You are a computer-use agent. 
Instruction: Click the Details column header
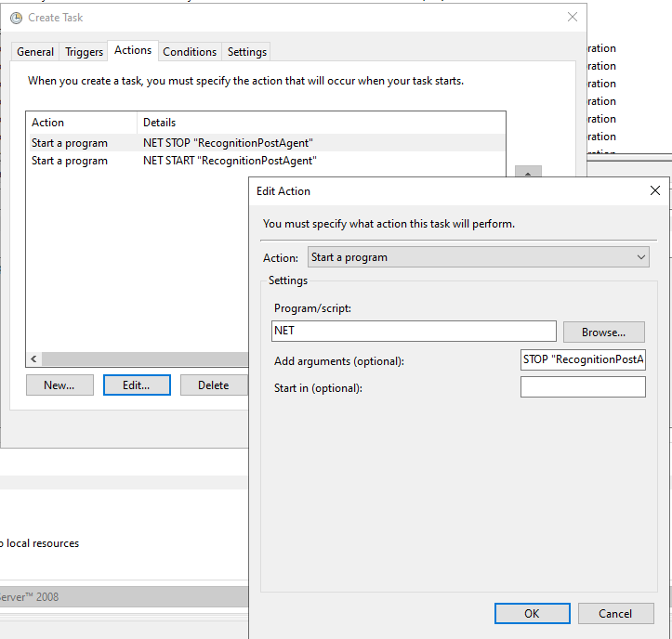coord(322,123)
